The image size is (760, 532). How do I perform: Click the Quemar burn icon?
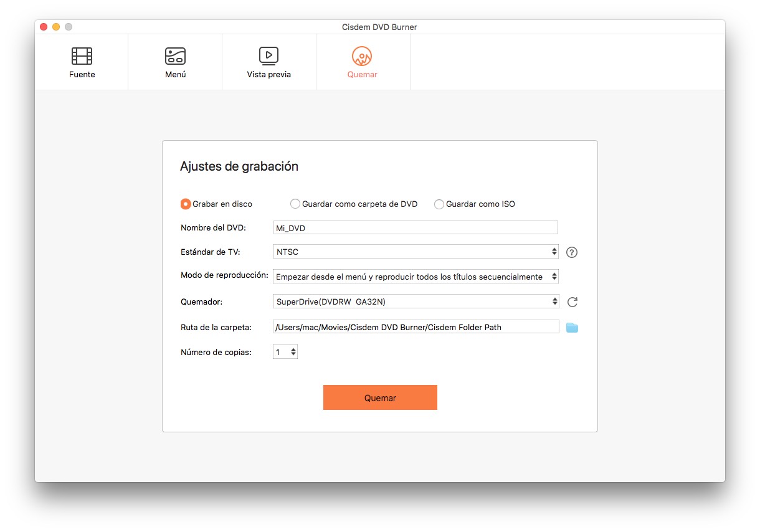tap(363, 55)
